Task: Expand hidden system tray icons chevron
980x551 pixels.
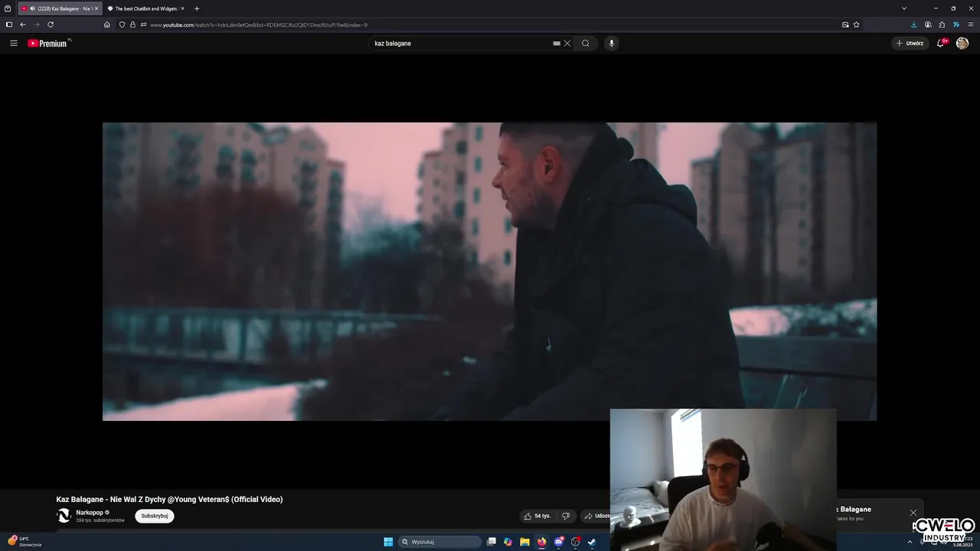Action: point(910,542)
